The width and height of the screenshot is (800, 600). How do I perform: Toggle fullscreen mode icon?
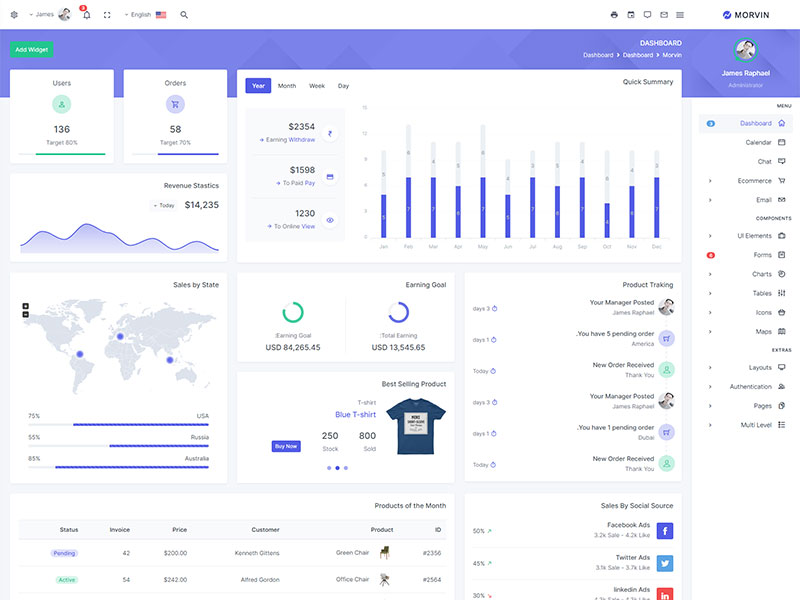click(107, 15)
